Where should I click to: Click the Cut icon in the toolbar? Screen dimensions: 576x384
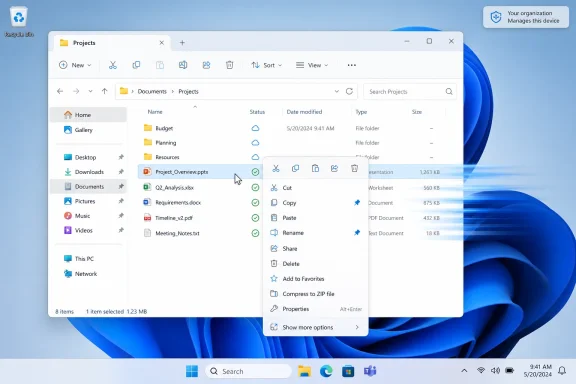click(x=113, y=65)
